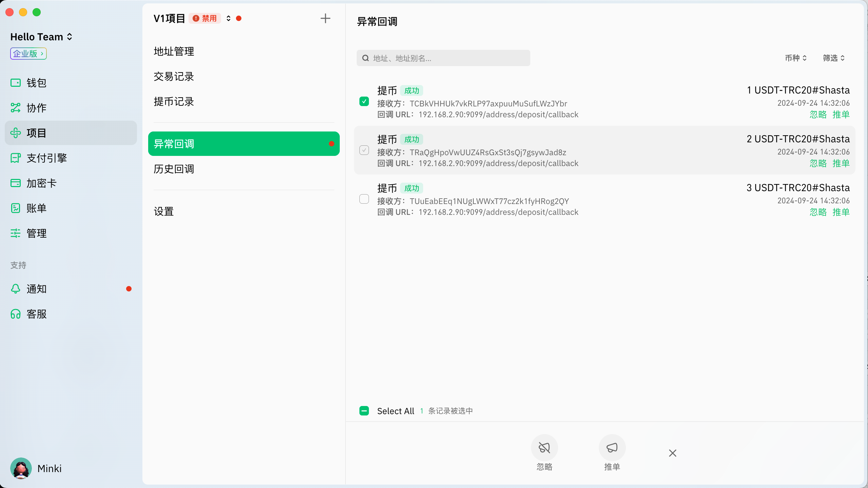The height and width of the screenshot is (488, 868).
Task: Click 推单 link on third record
Action: point(841,212)
